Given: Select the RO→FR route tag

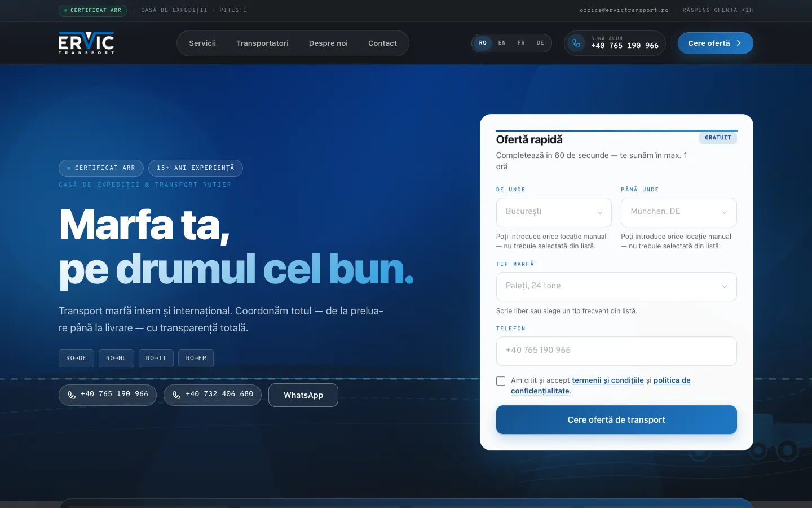Looking at the screenshot, I should coord(196,358).
